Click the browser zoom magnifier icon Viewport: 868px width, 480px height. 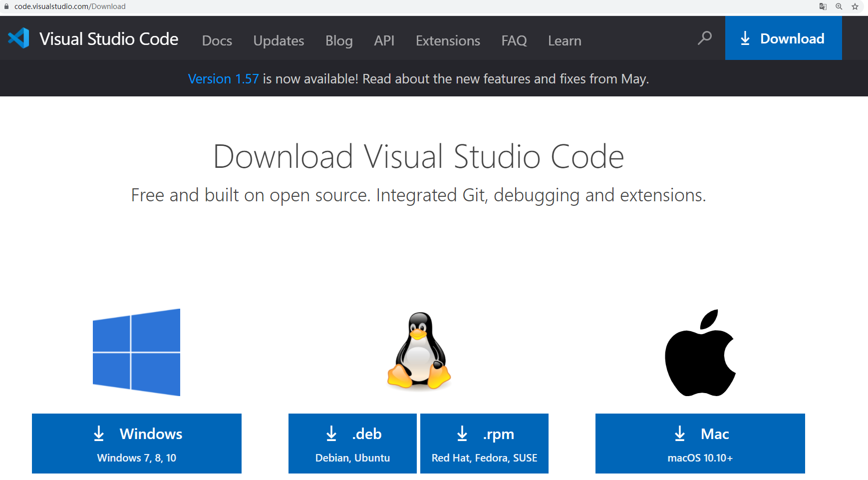839,6
